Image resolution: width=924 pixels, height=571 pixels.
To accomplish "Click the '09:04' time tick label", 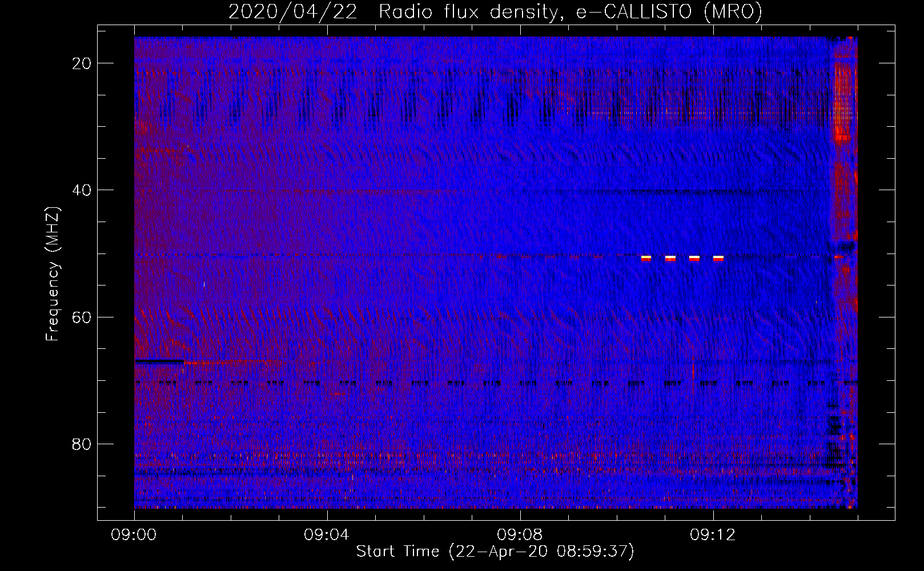I will pyautogui.click(x=327, y=535).
